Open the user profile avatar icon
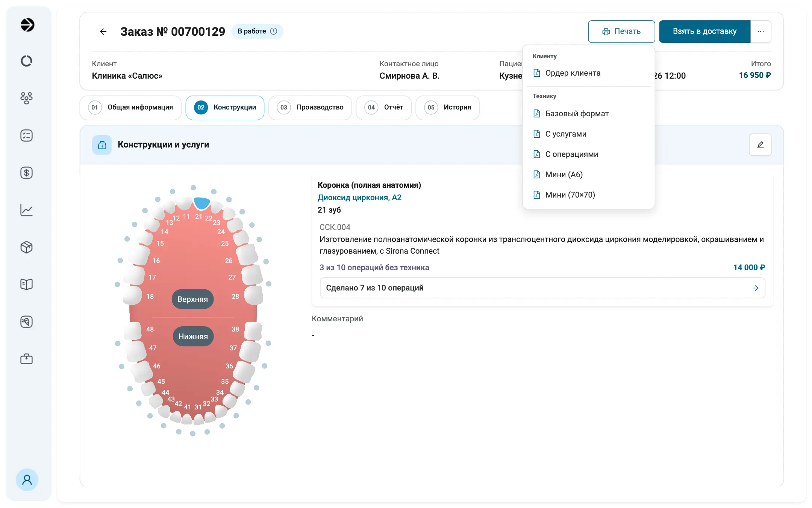This screenshot has width=812, height=508. tap(27, 480)
